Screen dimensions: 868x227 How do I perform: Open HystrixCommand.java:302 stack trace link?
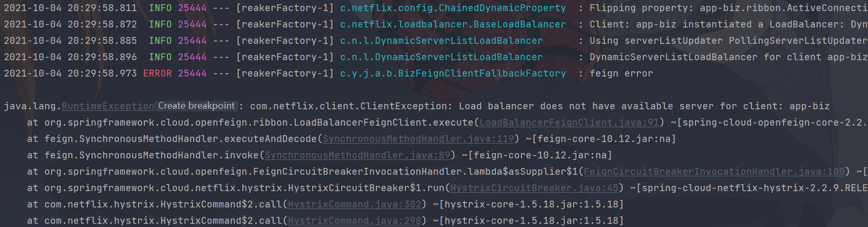354,204
